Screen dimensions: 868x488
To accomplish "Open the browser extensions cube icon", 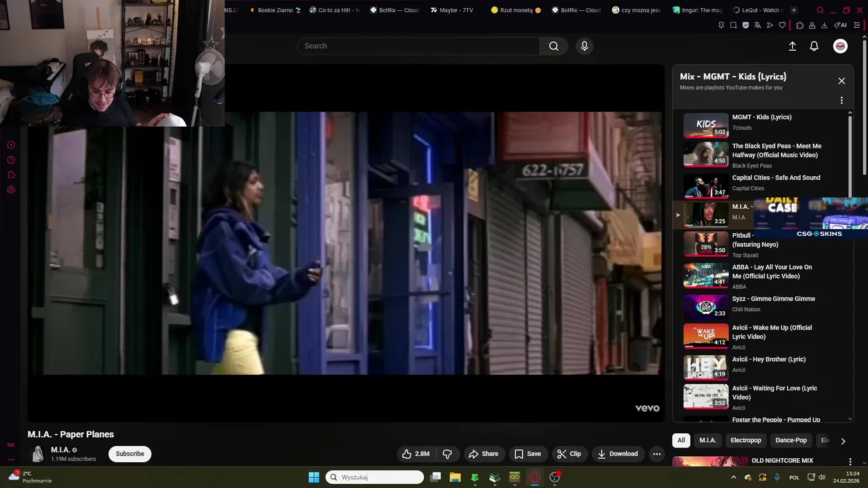I will tap(800, 25).
